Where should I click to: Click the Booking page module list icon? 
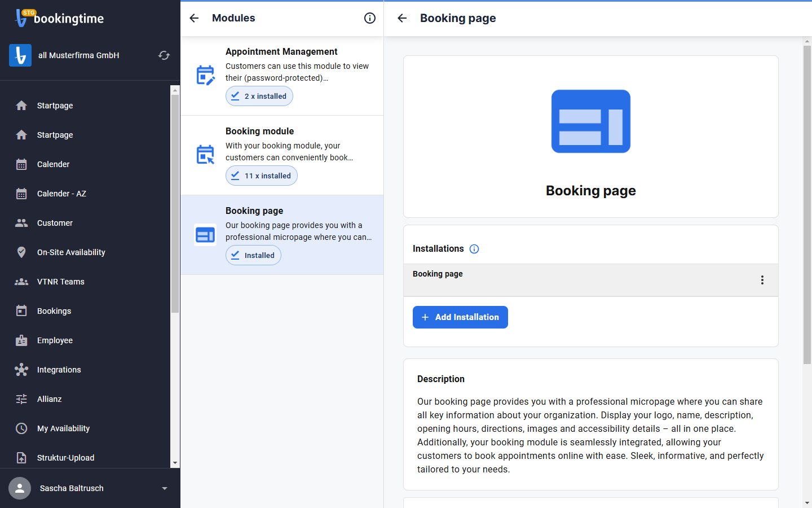point(205,235)
